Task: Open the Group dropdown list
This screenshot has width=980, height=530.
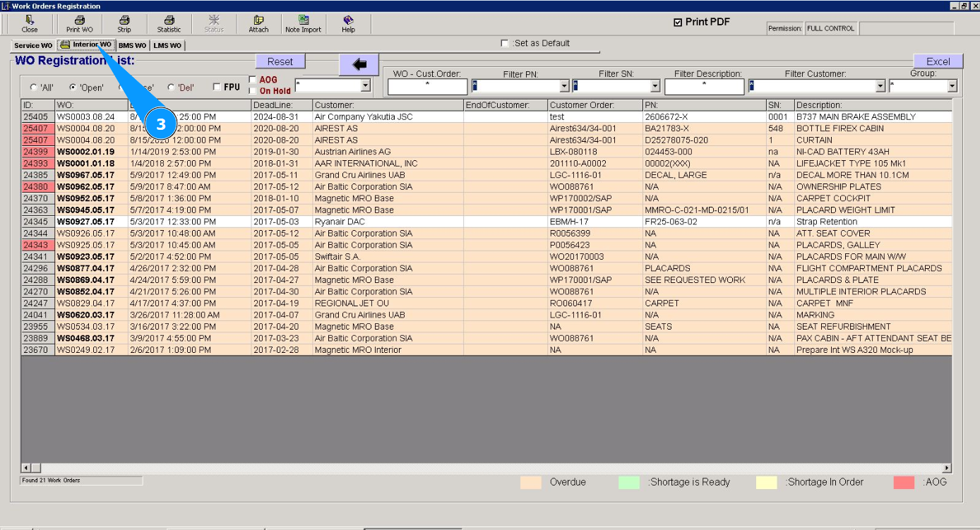Action: (952, 86)
